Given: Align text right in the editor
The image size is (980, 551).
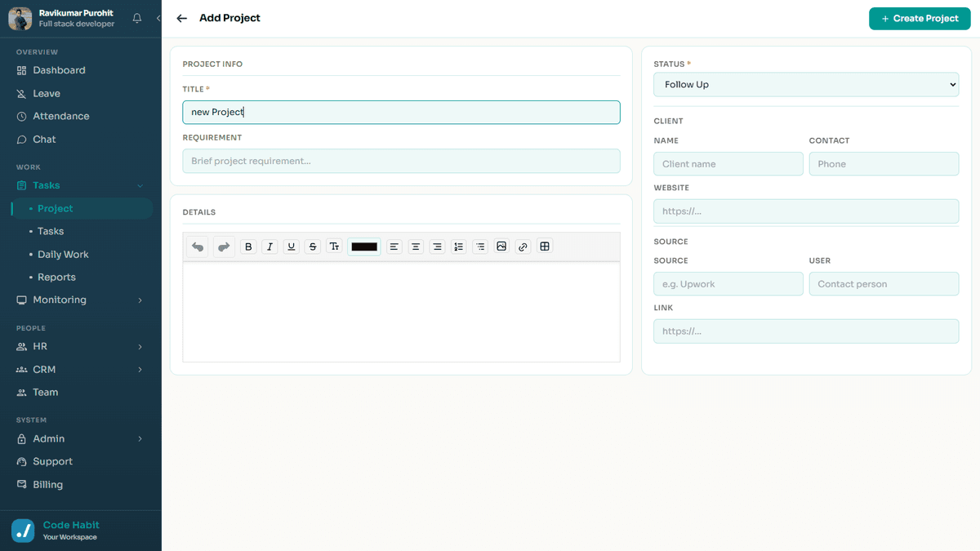Looking at the screenshot, I should coord(438,247).
